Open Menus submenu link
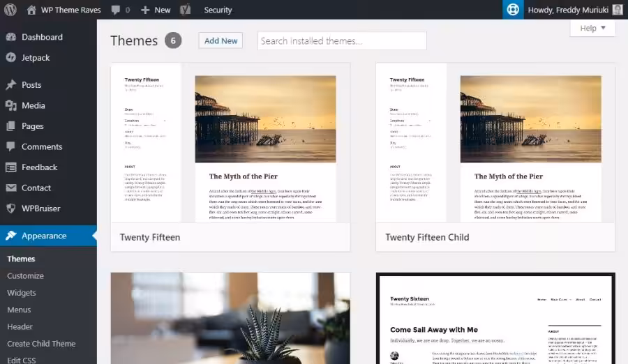The image size is (628, 364). coord(19,310)
